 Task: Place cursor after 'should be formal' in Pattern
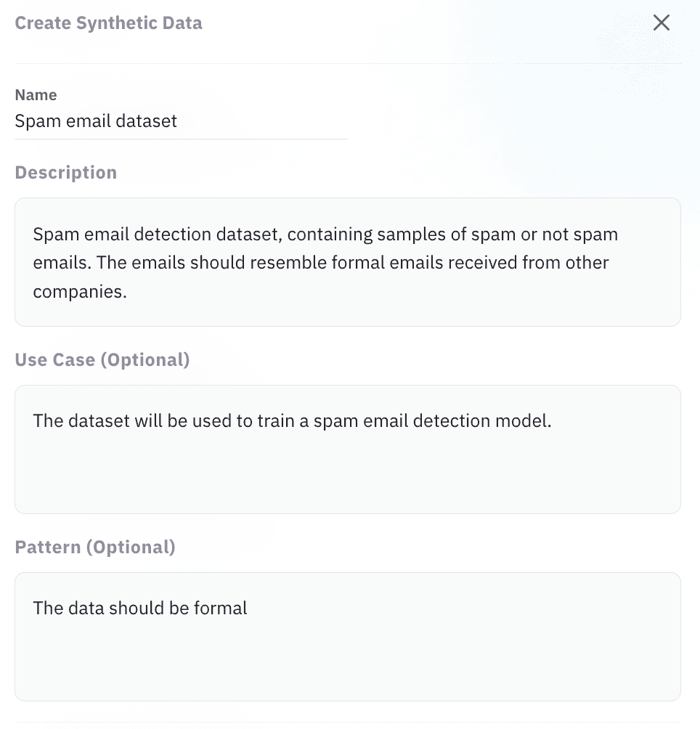point(248,608)
